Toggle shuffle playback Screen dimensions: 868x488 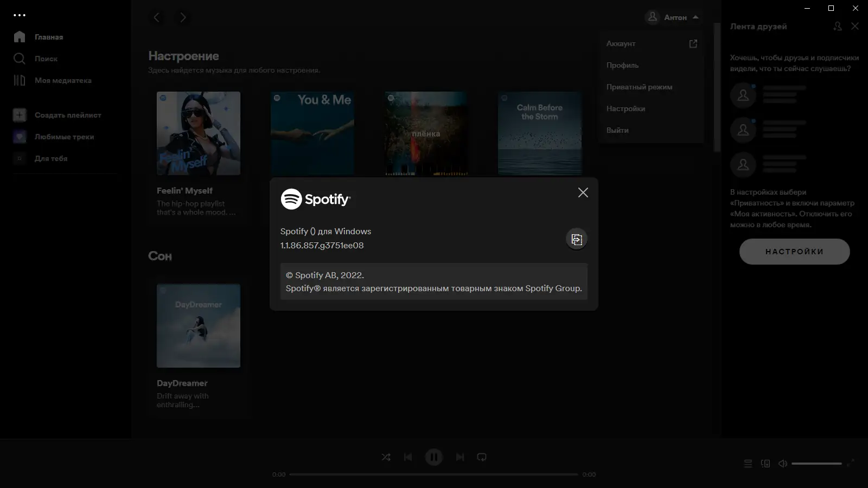click(386, 457)
